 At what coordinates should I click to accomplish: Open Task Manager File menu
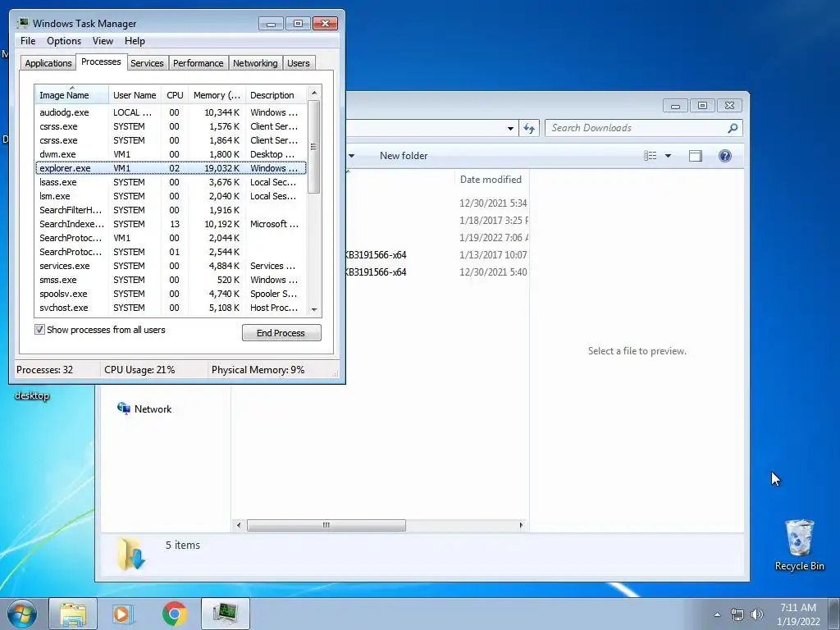click(28, 41)
